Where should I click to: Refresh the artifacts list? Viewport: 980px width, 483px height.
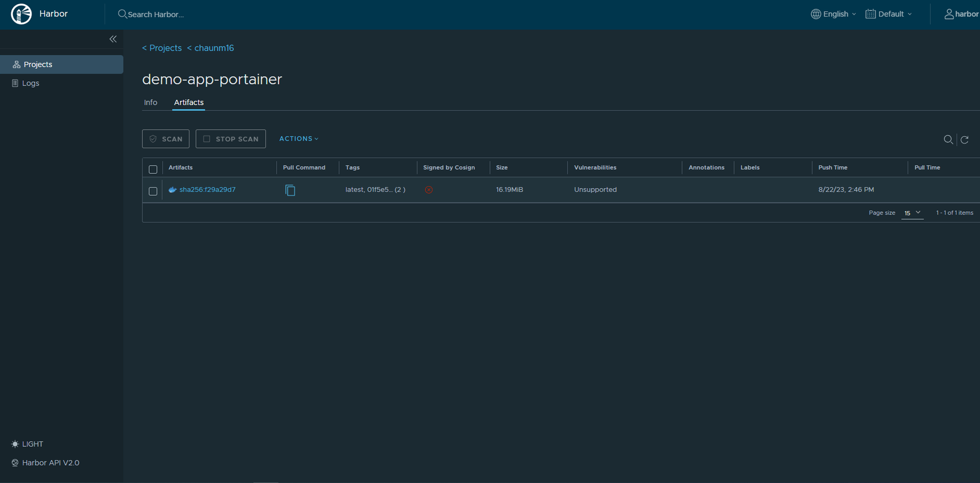click(965, 139)
